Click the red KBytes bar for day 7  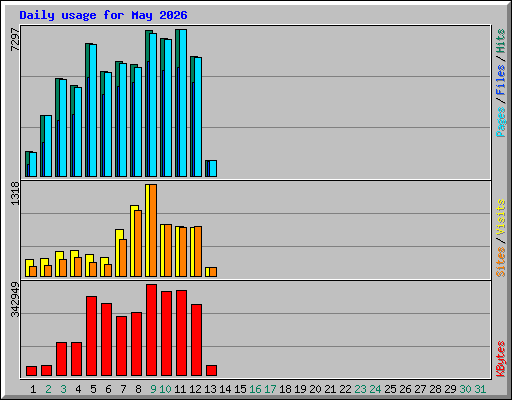coord(121,346)
